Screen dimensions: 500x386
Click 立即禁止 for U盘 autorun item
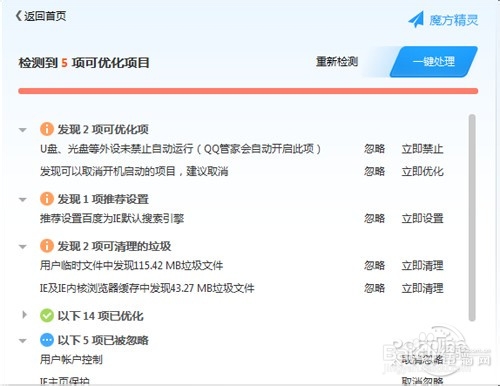[422, 149]
